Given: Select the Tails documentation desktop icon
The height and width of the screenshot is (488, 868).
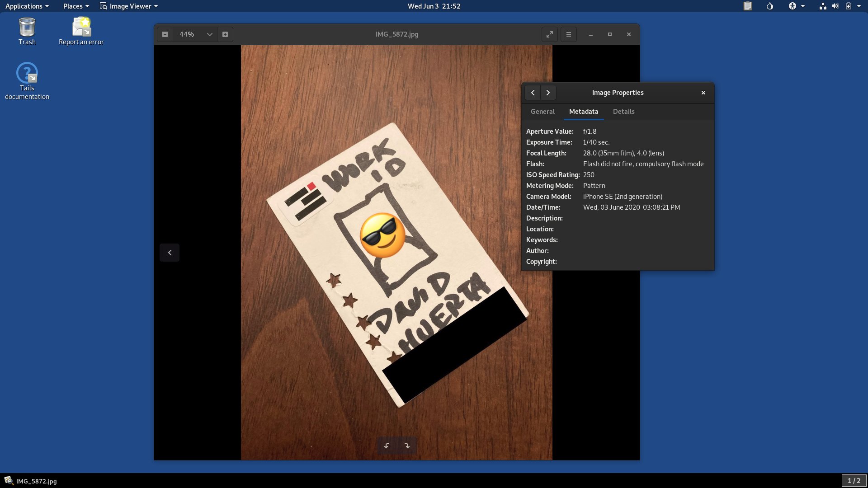Looking at the screenshot, I should coord(27,81).
